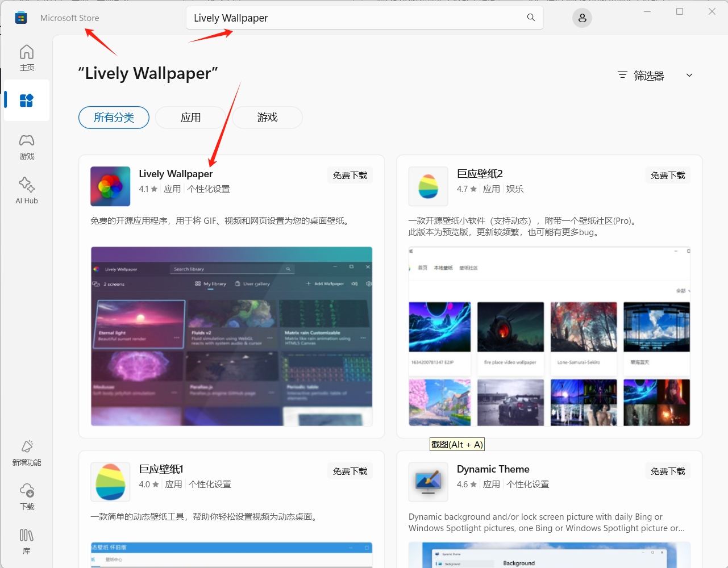Click the Microsoft Store logo icon

click(21, 18)
